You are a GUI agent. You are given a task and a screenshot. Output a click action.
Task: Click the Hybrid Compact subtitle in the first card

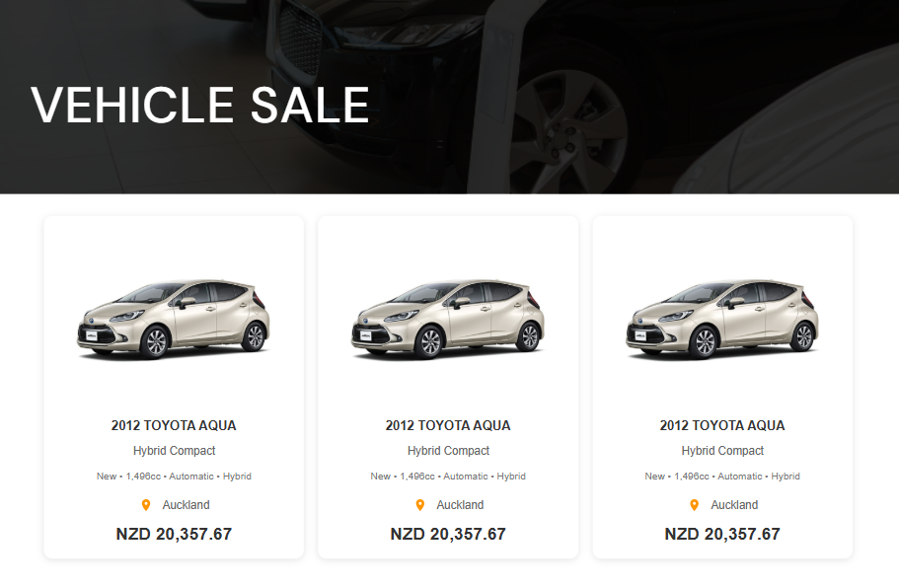(174, 451)
